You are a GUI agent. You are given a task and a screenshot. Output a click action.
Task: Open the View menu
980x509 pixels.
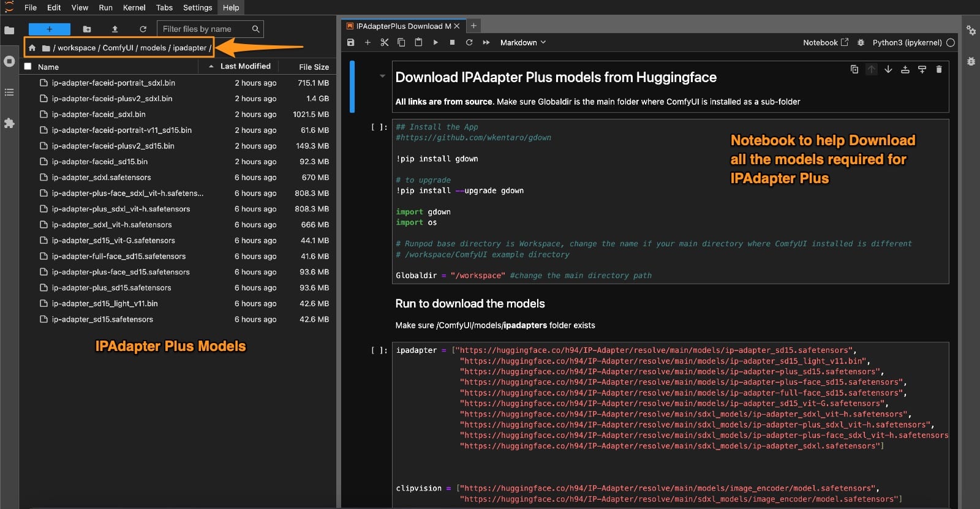coord(80,7)
